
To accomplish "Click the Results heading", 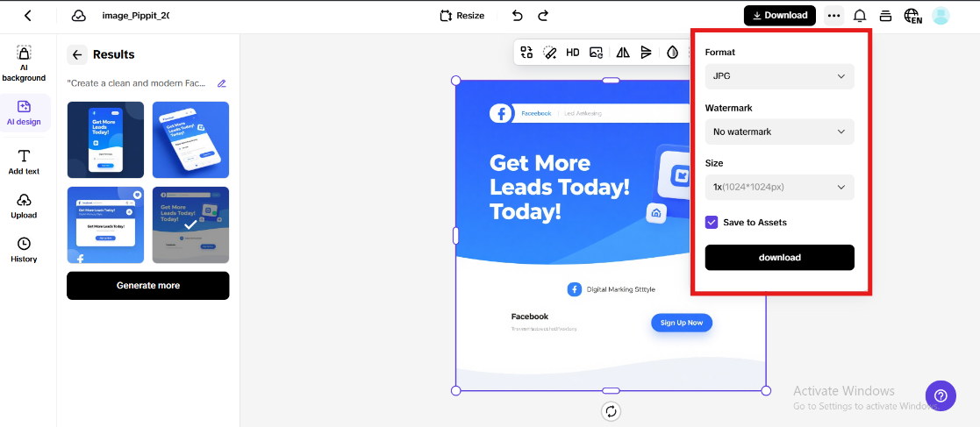I will pos(114,55).
